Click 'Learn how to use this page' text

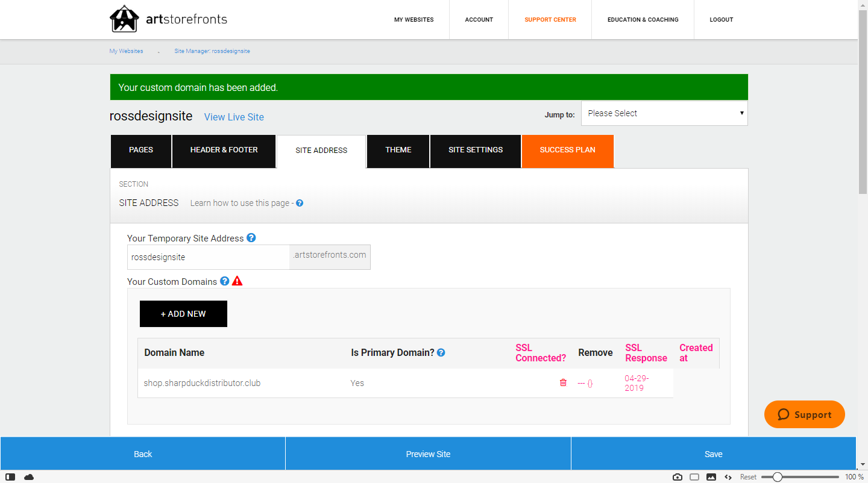pos(240,203)
